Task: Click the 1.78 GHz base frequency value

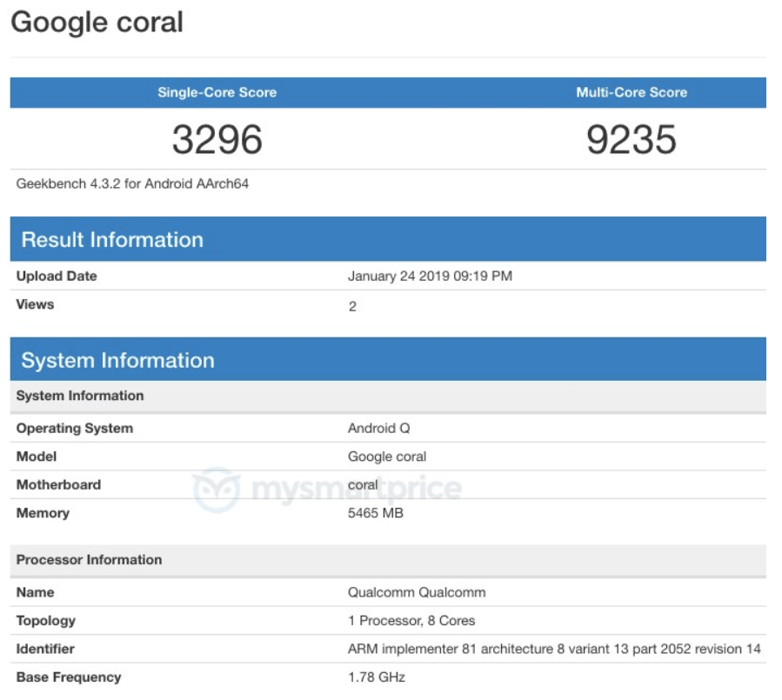Action: 377,677
